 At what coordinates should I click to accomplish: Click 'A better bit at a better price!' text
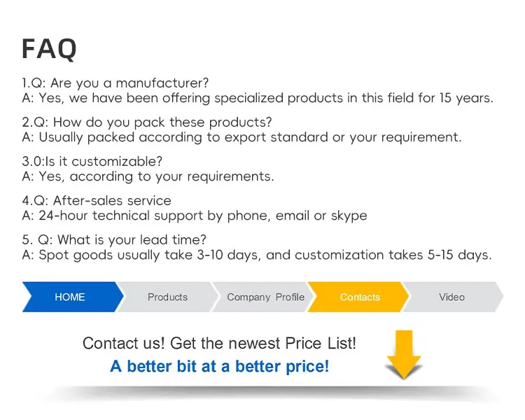click(219, 366)
